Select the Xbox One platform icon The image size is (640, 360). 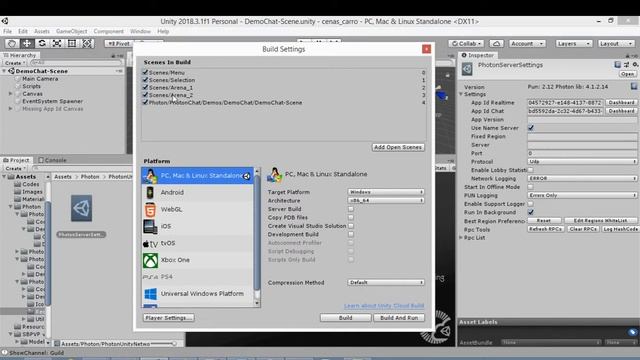coord(150,260)
